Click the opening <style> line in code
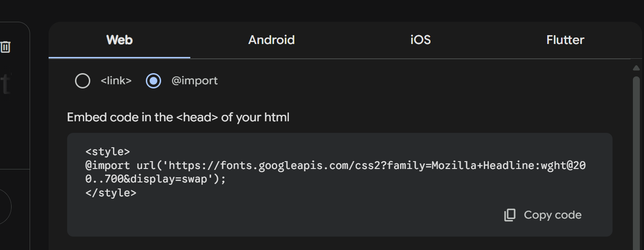 click(x=108, y=152)
